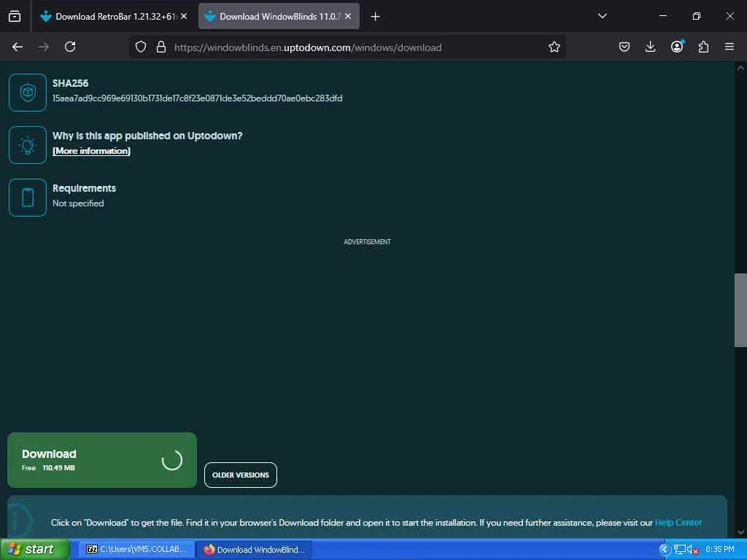Visit the Help Center link
Image resolution: width=747 pixels, height=560 pixels.
pyautogui.click(x=678, y=522)
